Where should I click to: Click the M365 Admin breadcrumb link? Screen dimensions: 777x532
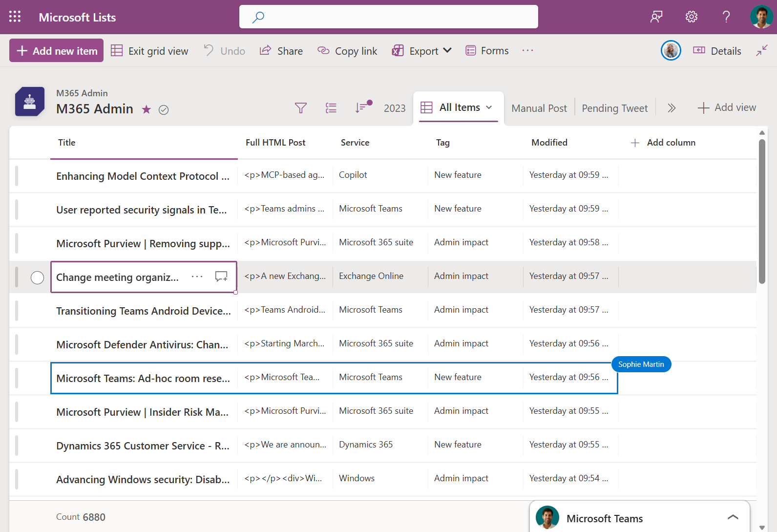point(82,93)
